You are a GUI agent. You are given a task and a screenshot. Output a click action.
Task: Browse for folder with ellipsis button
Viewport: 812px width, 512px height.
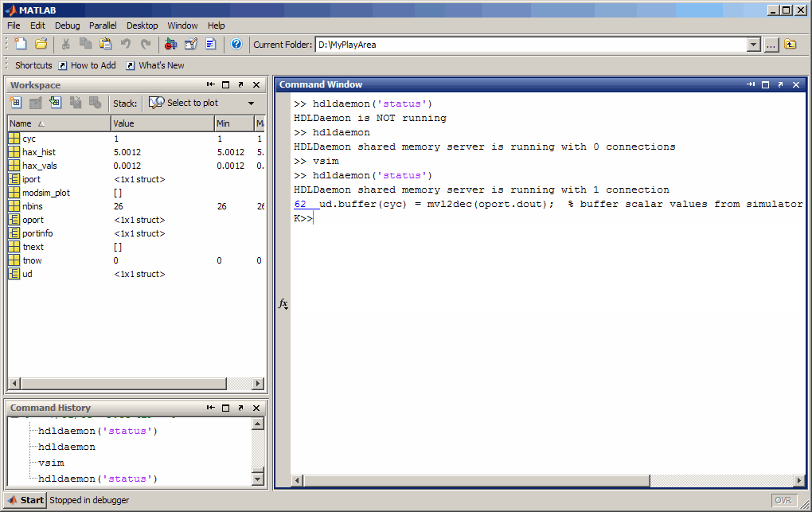(771, 45)
